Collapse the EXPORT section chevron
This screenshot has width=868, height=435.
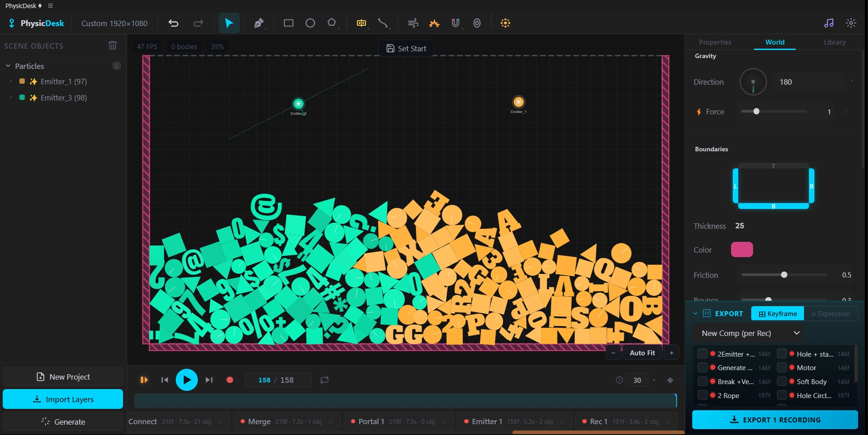coord(695,313)
